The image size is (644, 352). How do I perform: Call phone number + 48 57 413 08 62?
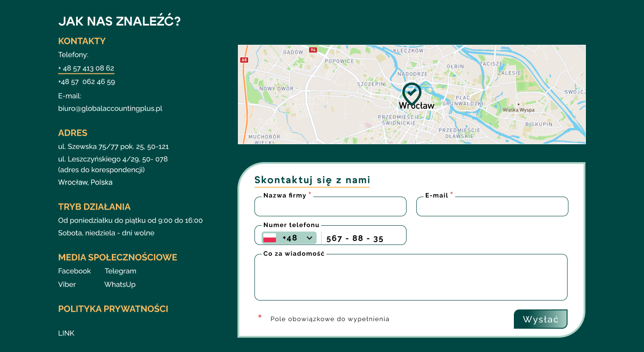[86, 69]
